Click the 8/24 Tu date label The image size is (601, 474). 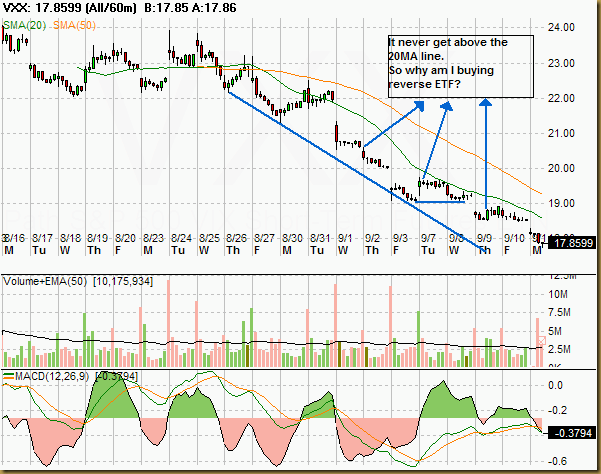coord(181,244)
